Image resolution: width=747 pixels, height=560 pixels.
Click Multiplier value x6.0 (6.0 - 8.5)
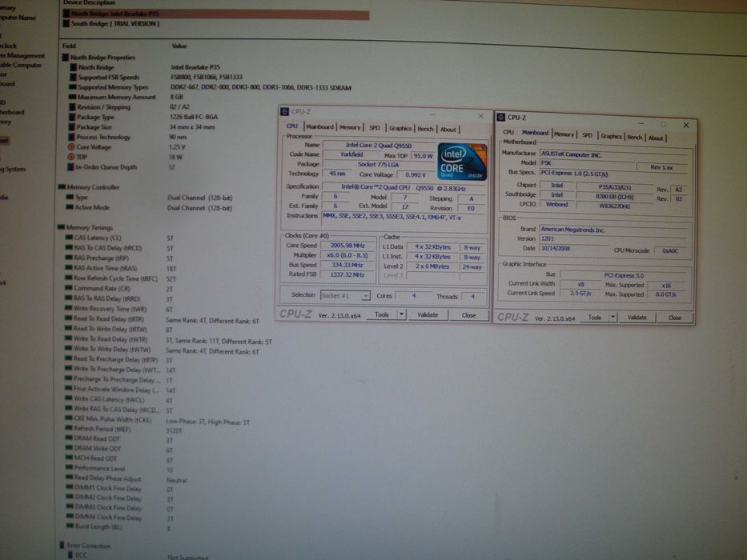coord(347,255)
